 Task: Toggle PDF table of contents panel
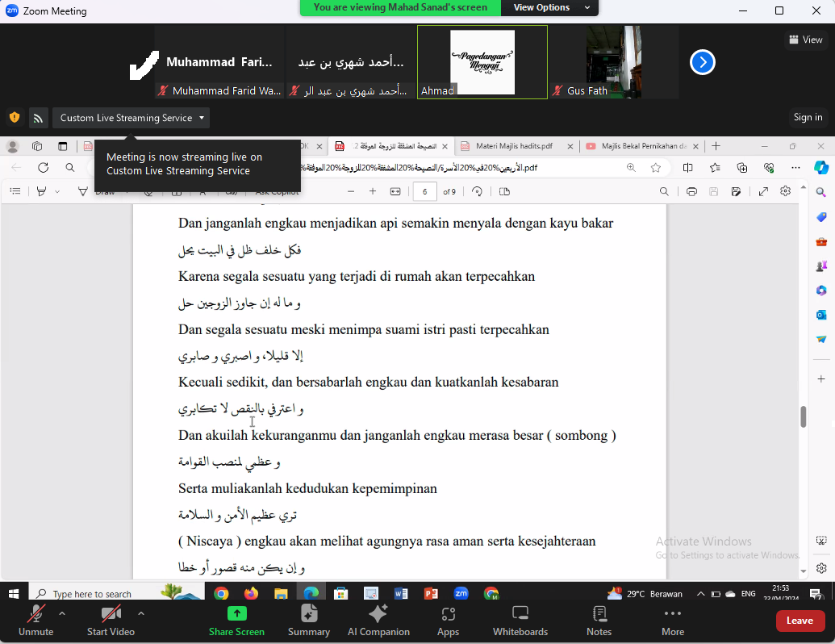click(15, 191)
